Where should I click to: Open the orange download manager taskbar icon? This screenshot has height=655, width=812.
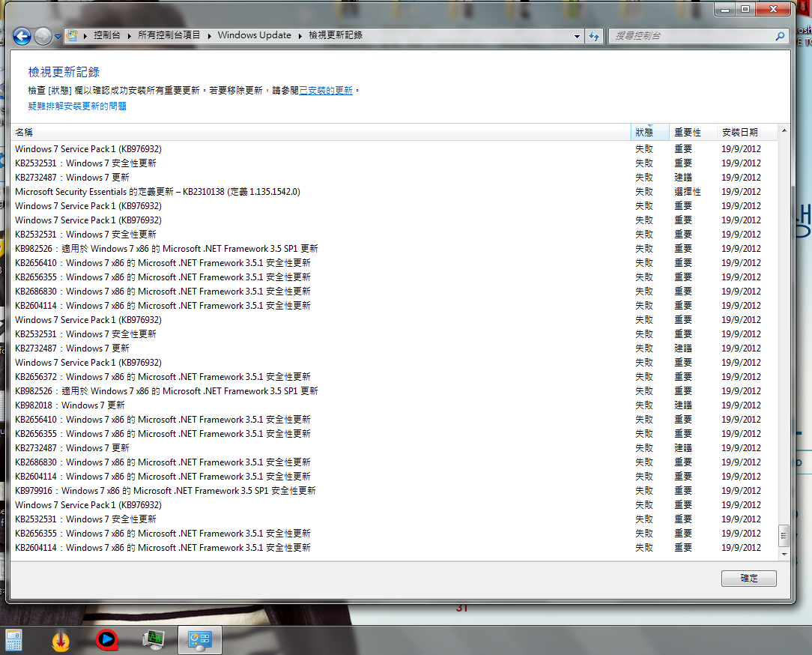[61, 639]
